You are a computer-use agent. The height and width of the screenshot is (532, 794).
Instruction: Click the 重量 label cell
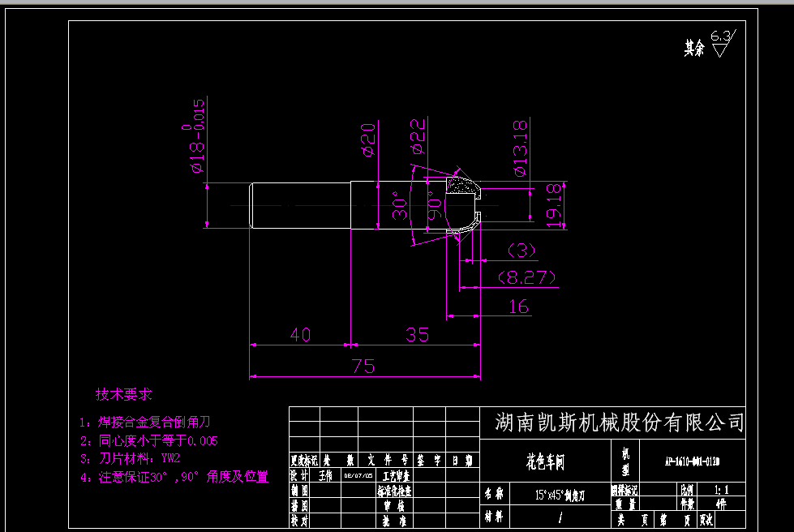626,504
